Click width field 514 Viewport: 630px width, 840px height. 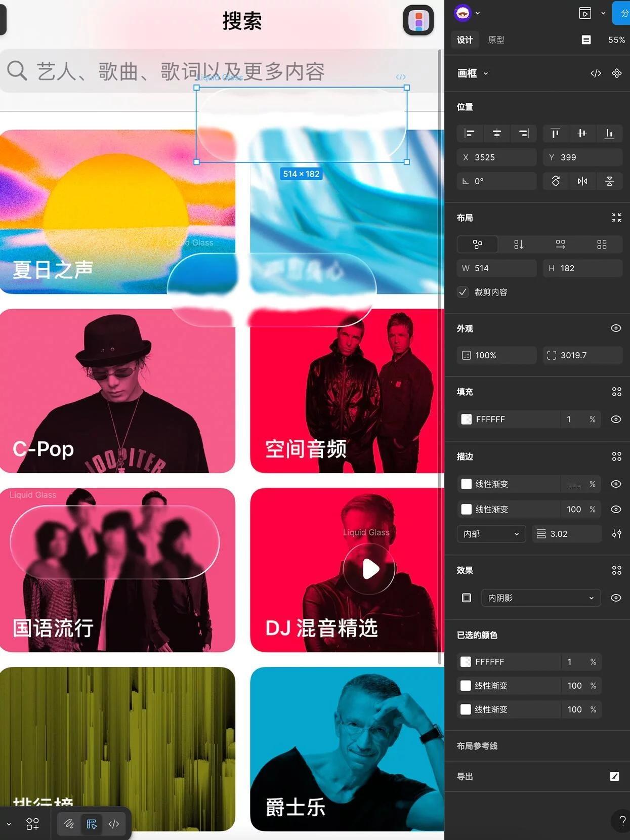tap(496, 268)
